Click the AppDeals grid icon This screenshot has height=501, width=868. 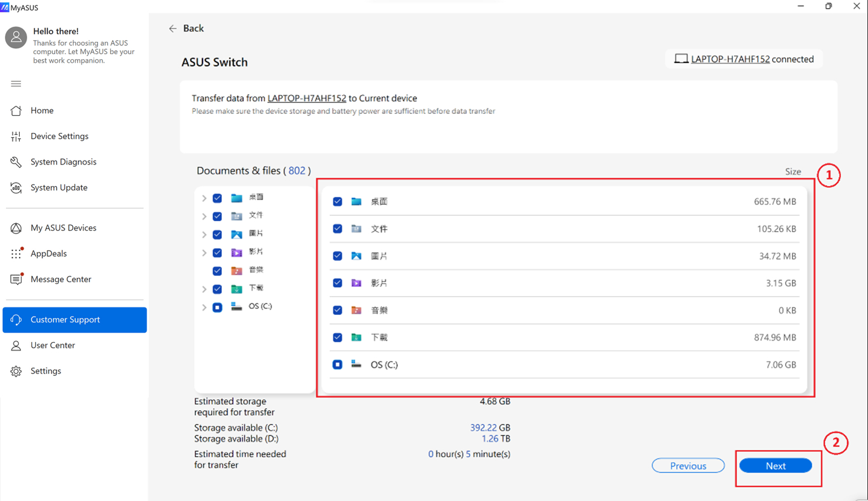tap(16, 254)
